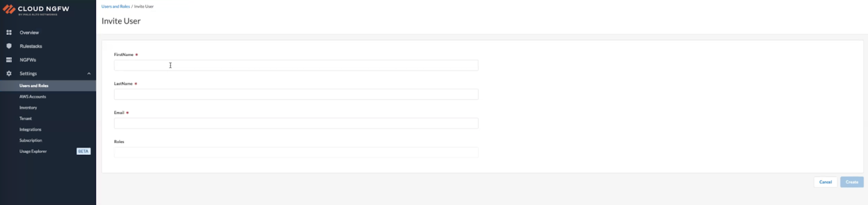Screen dimensions: 868x205
Task: Navigate to AWS Accounts settings
Action: [33, 96]
